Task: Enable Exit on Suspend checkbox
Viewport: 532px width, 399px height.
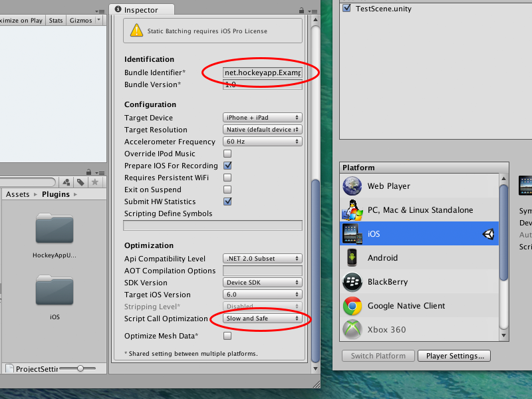Action: pos(227,190)
